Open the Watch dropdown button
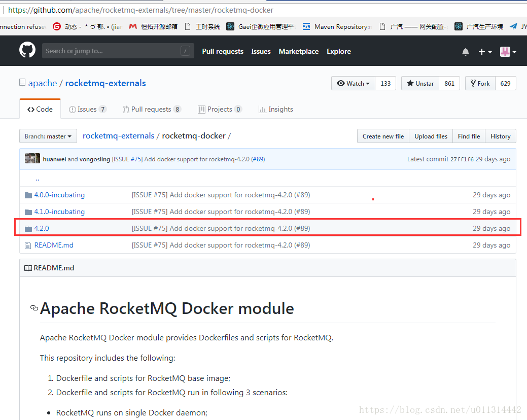Viewport: 527px width, 420px height. tap(353, 83)
